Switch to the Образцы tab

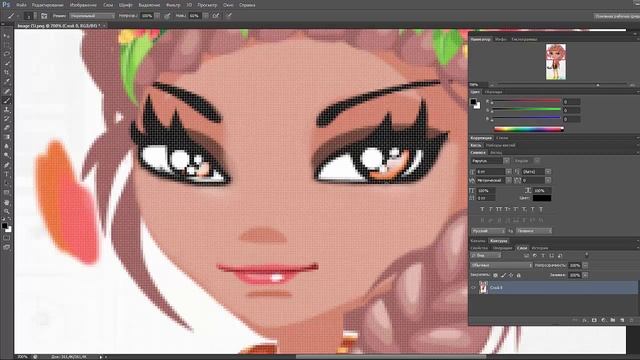point(493,92)
